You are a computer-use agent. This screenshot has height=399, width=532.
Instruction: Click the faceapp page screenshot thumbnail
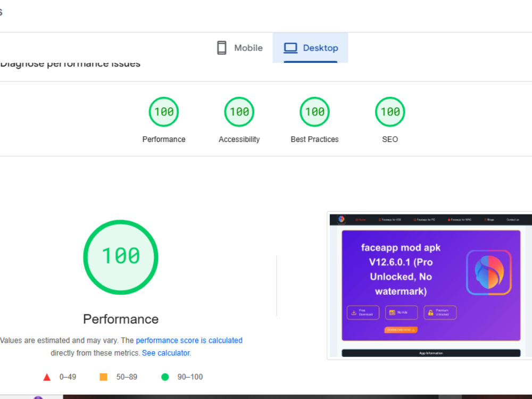pos(430,285)
